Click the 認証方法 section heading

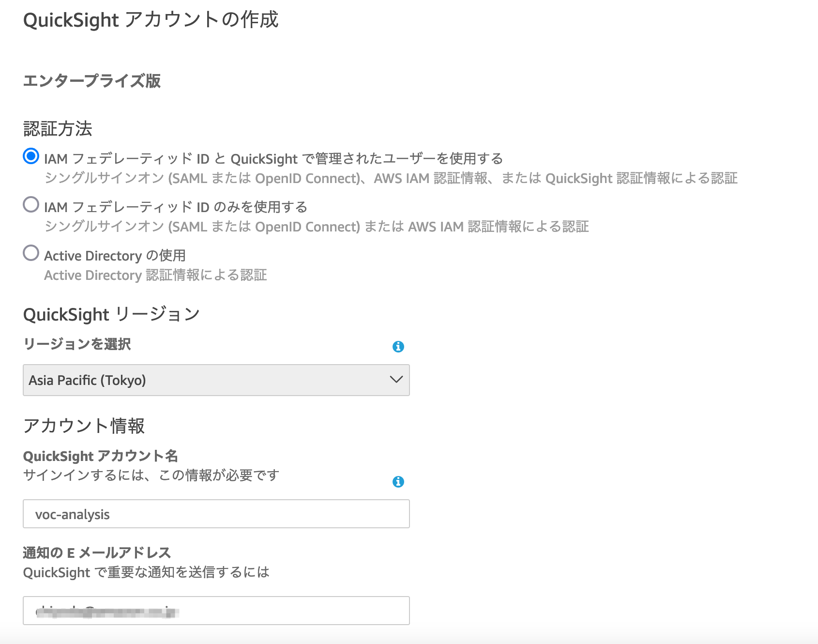(x=58, y=129)
